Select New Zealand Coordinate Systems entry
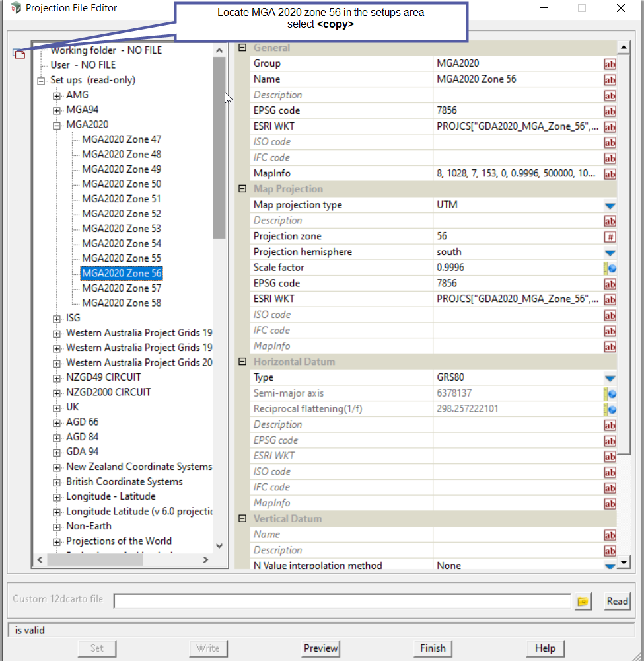This screenshot has width=644, height=661. pyautogui.click(x=139, y=467)
